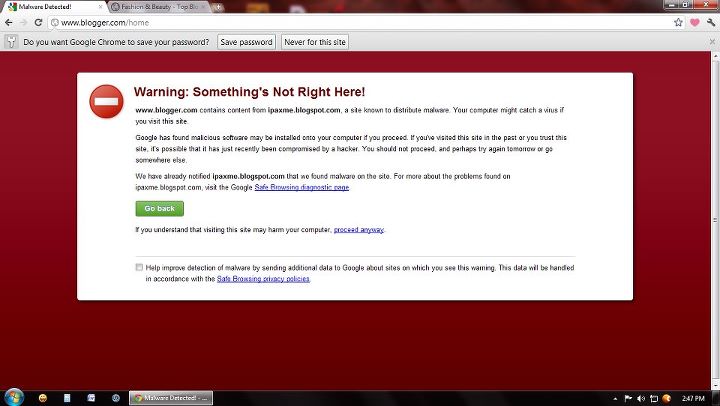Close the Malware Detected tab

[x=101, y=7]
